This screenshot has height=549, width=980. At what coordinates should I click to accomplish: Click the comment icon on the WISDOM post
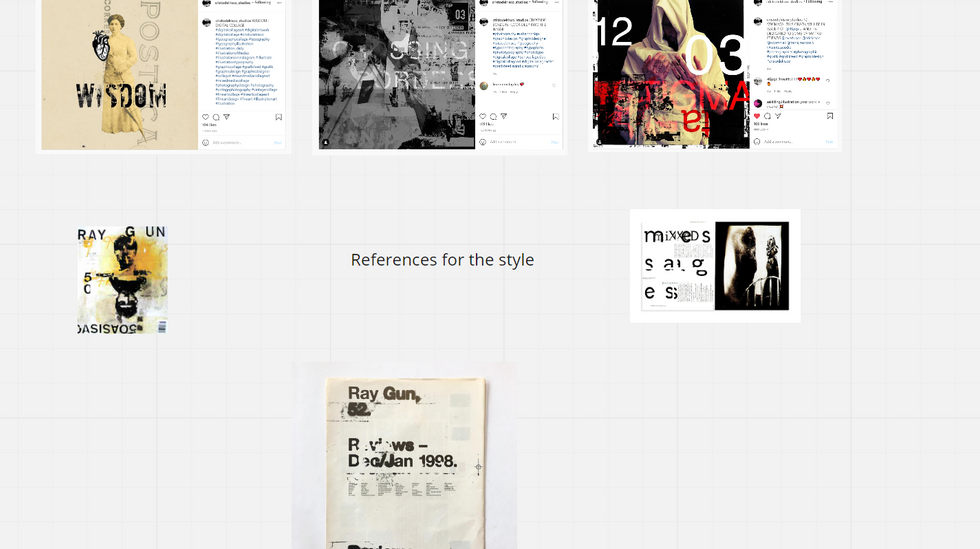coord(216,117)
